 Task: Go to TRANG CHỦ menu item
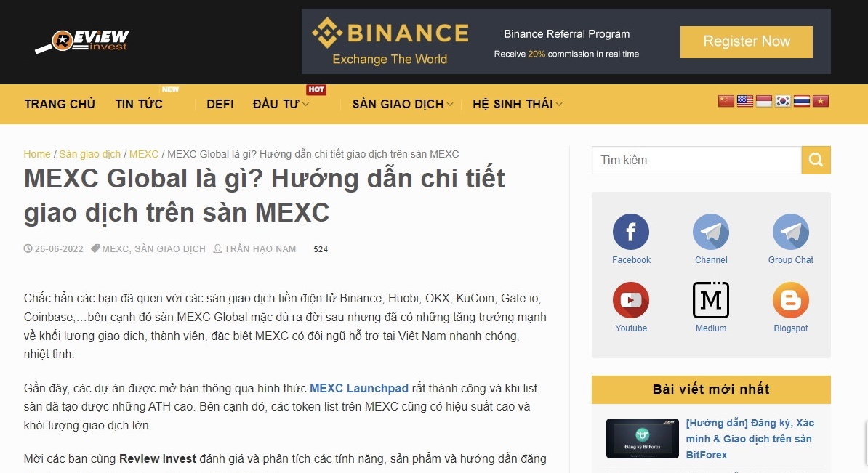pyautogui.click(x=60, y=104)
